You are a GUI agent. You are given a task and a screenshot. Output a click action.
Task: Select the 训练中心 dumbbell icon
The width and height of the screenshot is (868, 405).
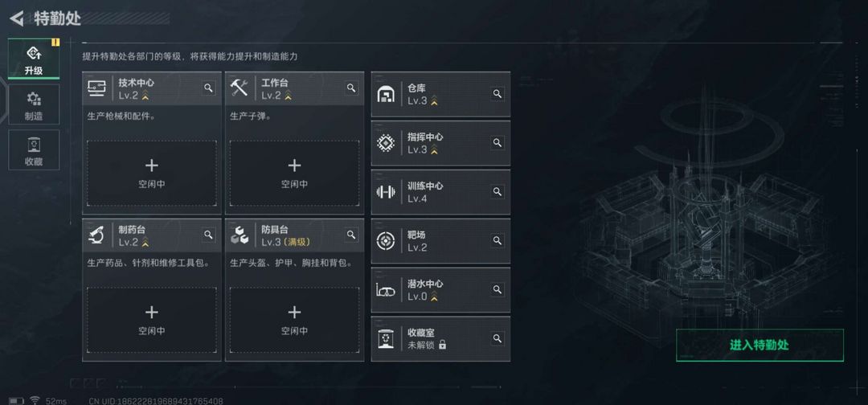386,192
